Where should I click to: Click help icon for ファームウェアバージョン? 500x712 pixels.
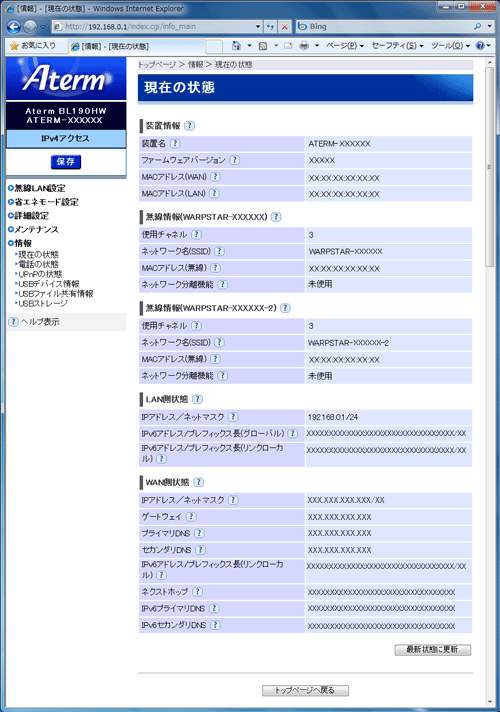click(x=235, y=160)
